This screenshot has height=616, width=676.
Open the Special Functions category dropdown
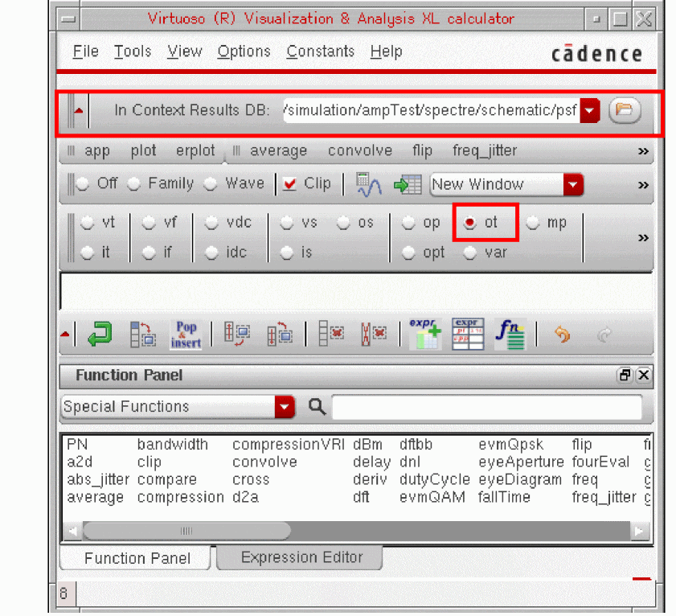pos(285,407)
